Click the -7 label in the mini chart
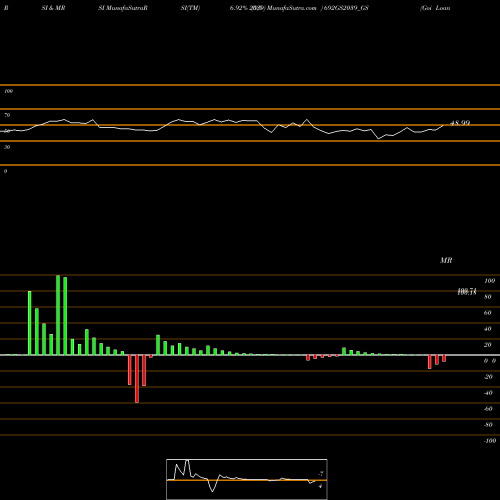 [321, 474]
